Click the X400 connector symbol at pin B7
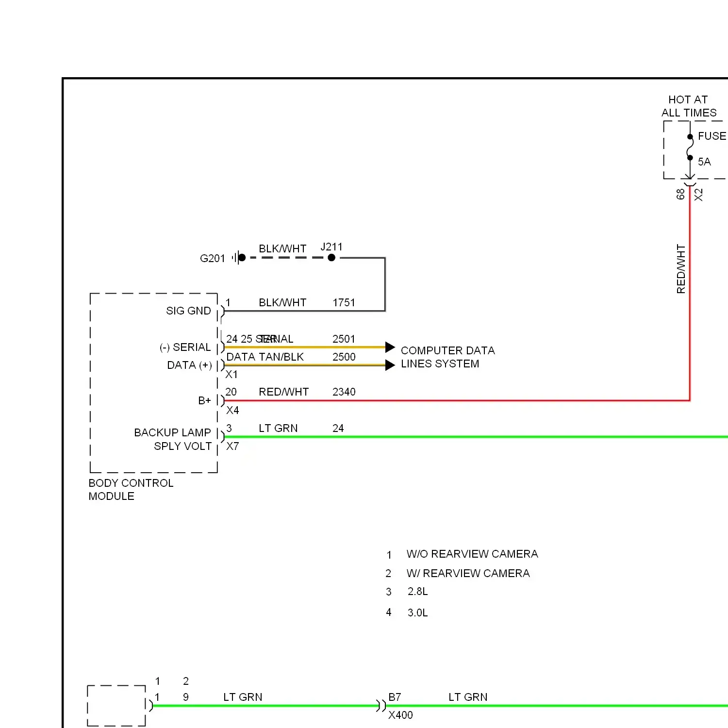 click(x=381, y=706)
